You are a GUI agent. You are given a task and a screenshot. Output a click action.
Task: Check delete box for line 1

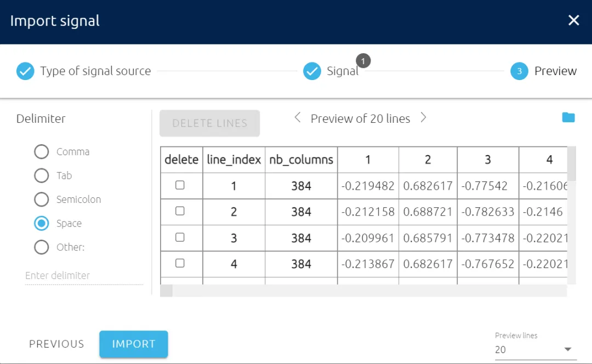click(180, 185)
